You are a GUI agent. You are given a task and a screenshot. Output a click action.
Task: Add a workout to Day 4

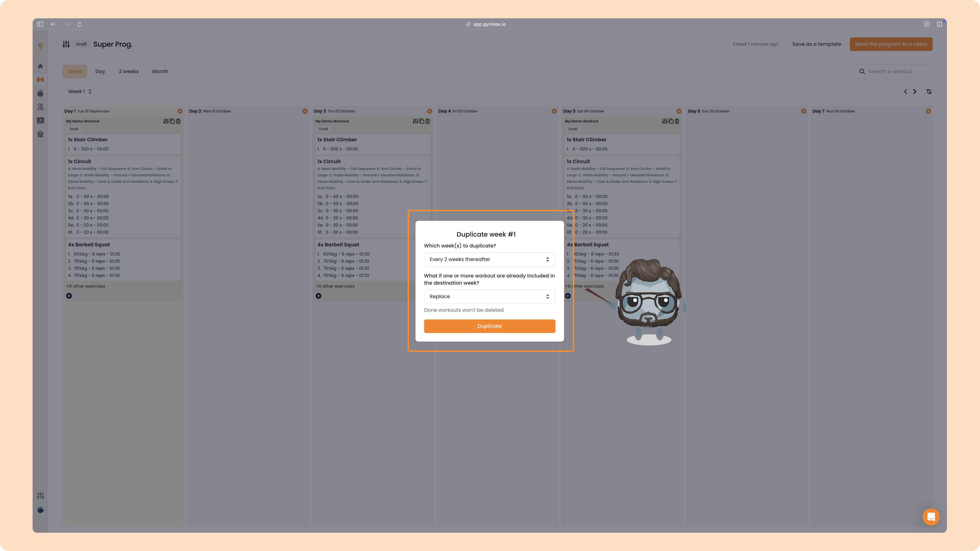click(554, 111)
